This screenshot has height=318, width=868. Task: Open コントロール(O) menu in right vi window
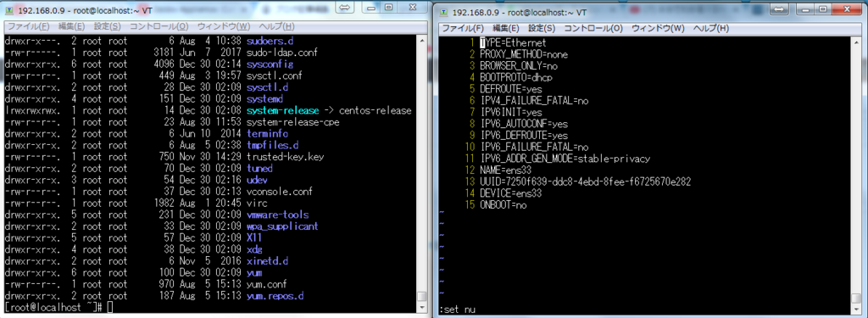(x=593, y=28)
